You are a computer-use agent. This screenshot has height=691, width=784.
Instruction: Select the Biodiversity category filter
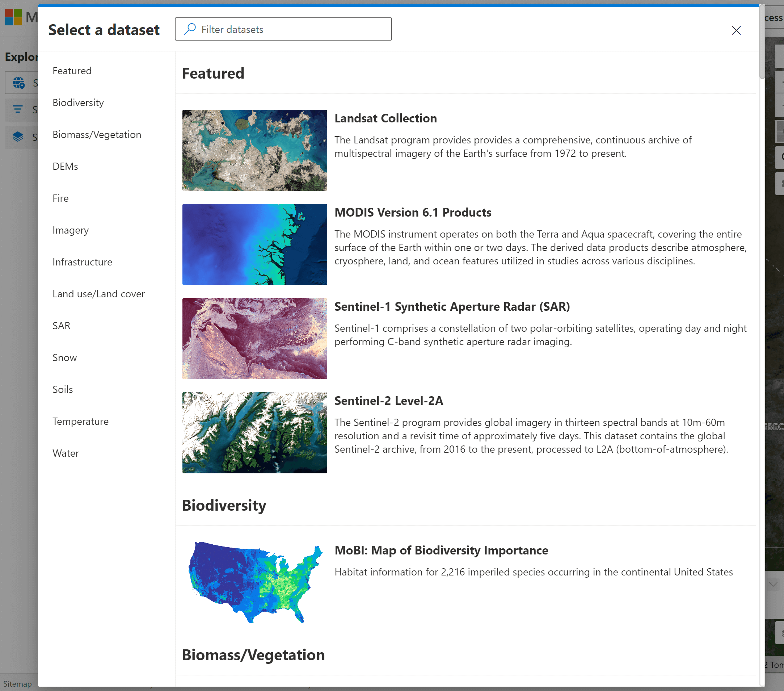(78, 102)
